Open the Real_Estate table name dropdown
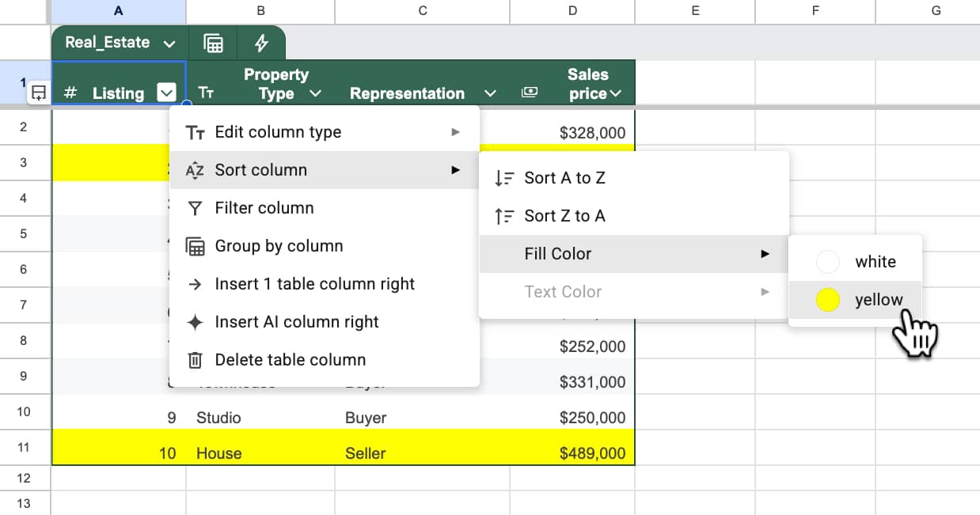 coord(169,44)
